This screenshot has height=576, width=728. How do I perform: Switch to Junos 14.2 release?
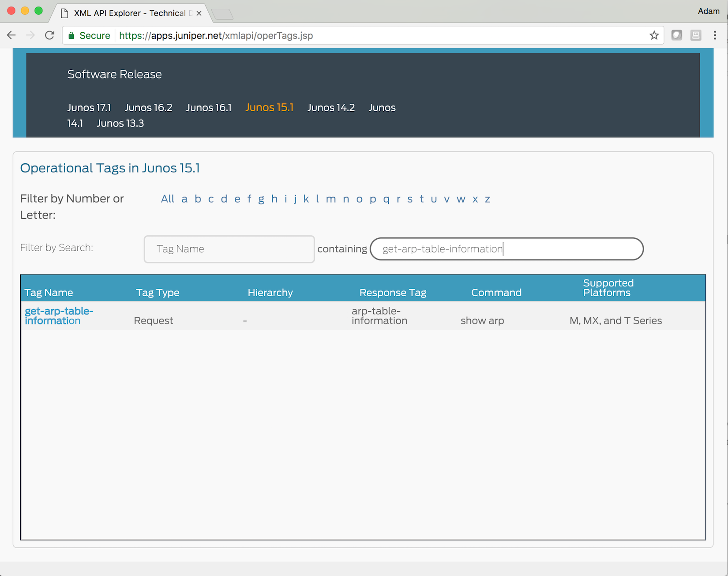tap(331, 107)
